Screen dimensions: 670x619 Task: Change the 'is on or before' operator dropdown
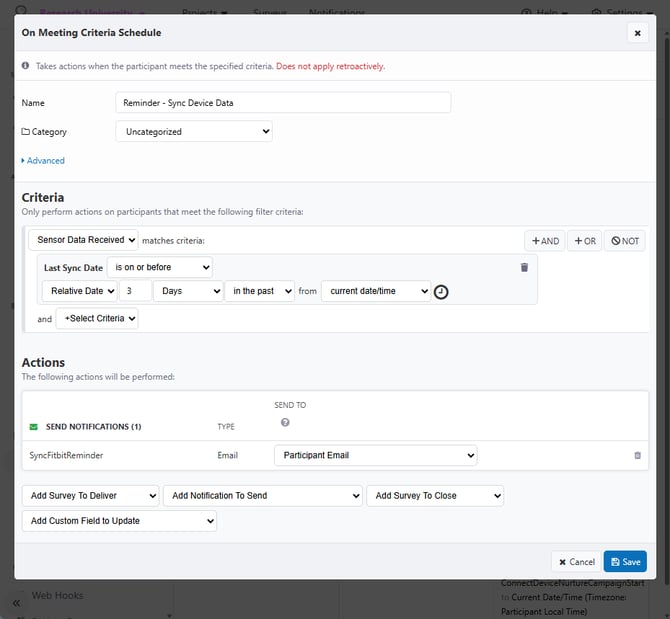pos(160,267)
